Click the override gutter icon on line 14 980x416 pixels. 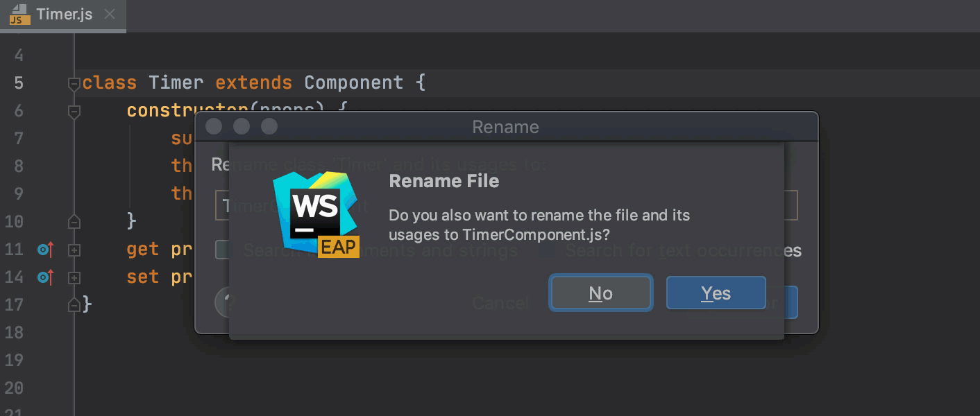(x=46, y=277)
